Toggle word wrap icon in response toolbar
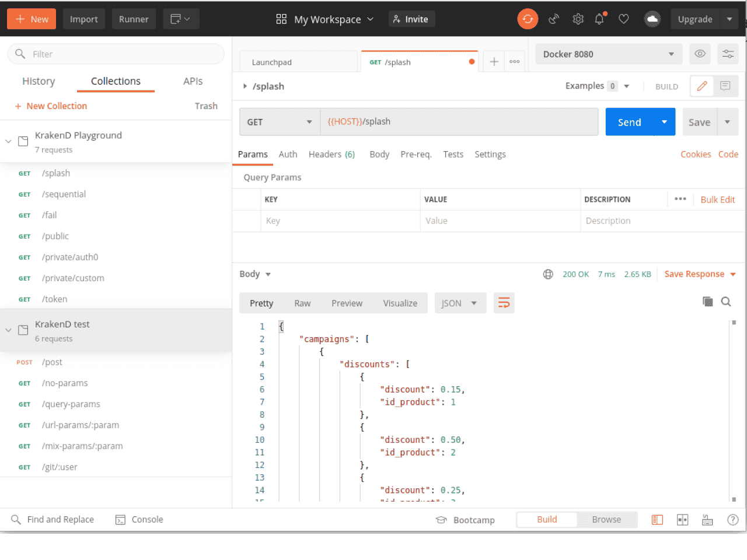747x560 pixels. [x=504, y=303]
